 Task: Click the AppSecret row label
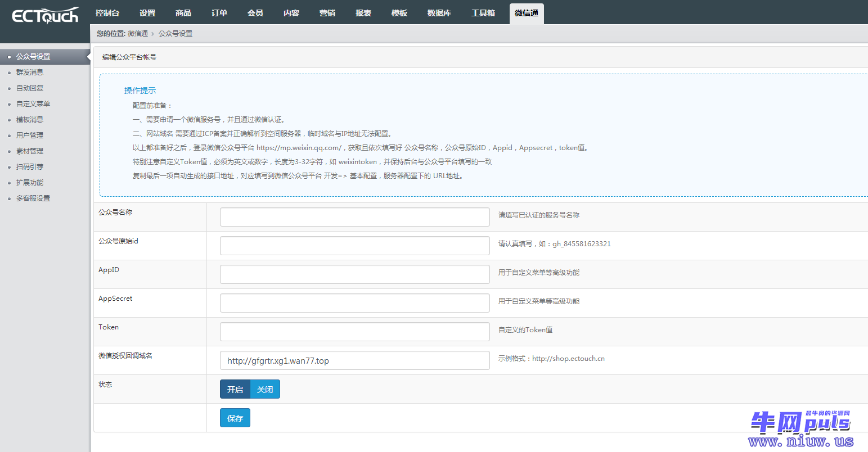115,299
